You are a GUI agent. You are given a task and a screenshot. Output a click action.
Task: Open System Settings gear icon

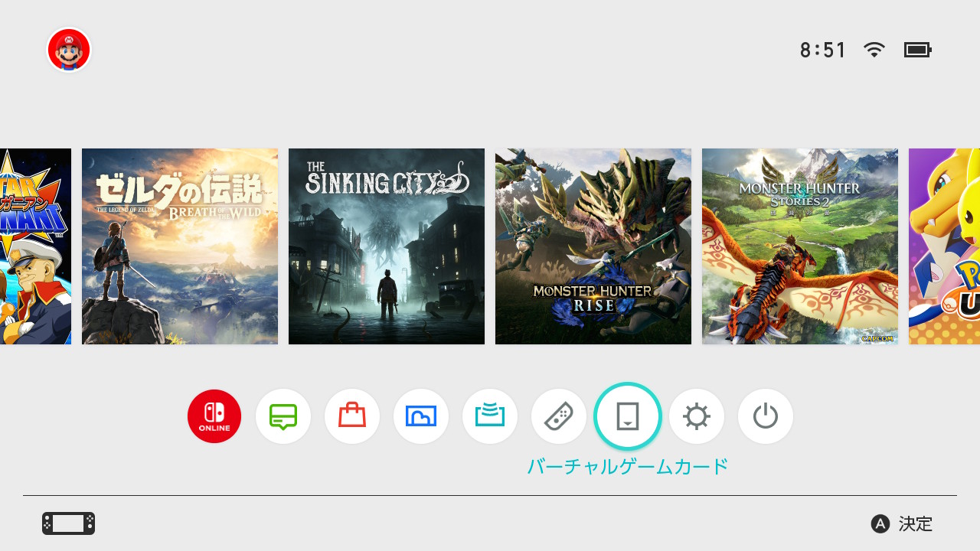click(x=697, y=416)
